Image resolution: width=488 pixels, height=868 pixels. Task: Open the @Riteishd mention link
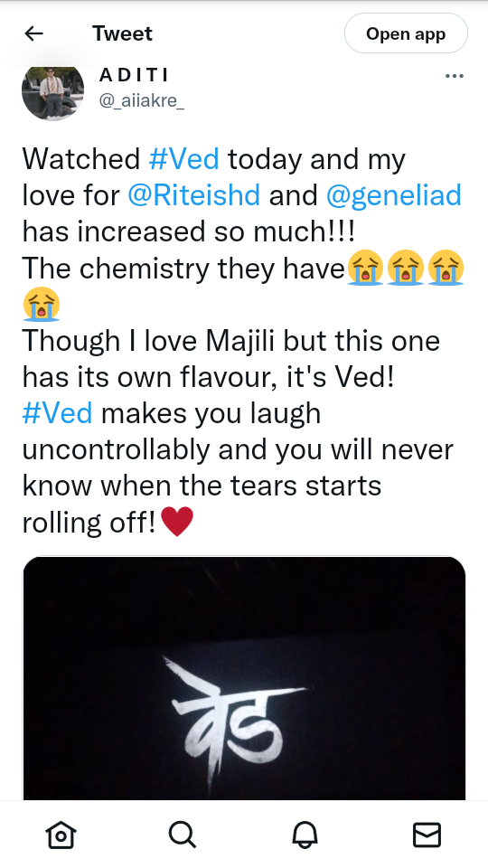tap(194, 195)
